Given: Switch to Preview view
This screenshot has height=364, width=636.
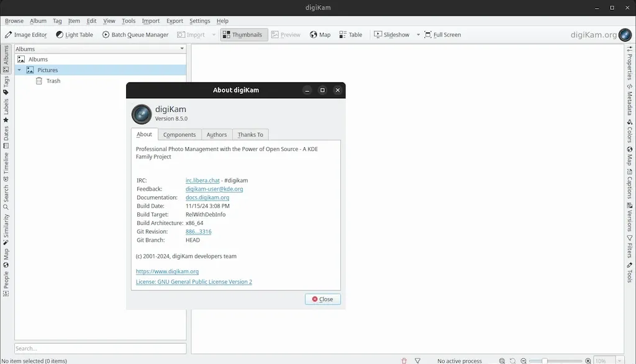Looking at the screenshot, I should pos(286,35).
